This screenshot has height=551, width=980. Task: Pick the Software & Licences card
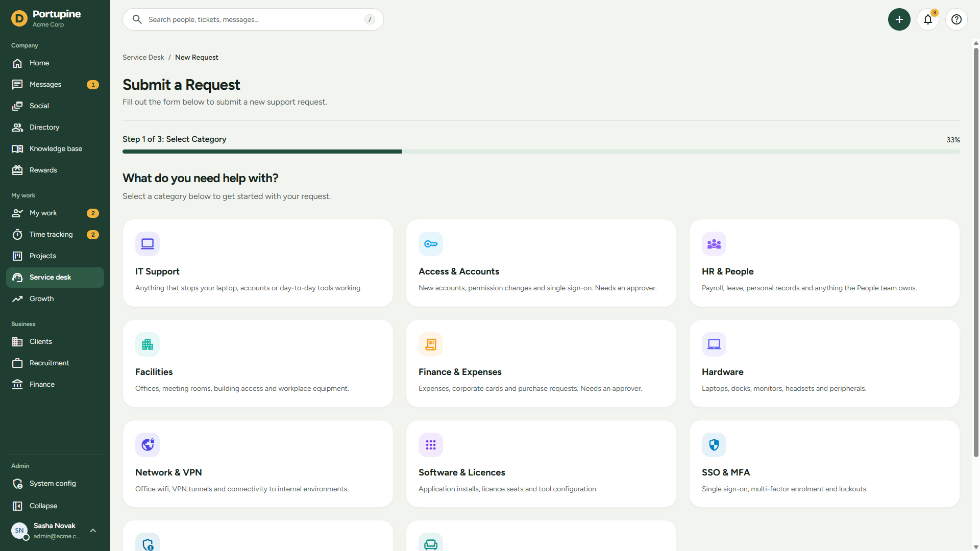pos(541,464)
